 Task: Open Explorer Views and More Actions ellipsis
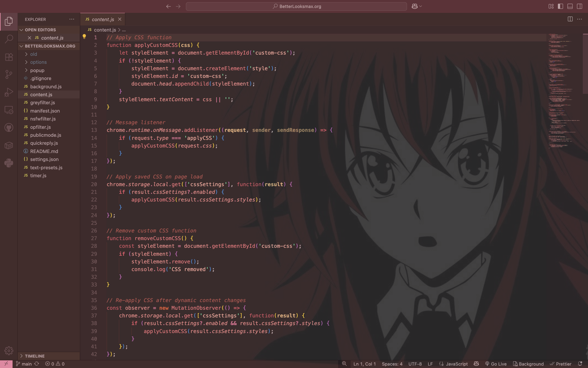click(x=72, y=19)
